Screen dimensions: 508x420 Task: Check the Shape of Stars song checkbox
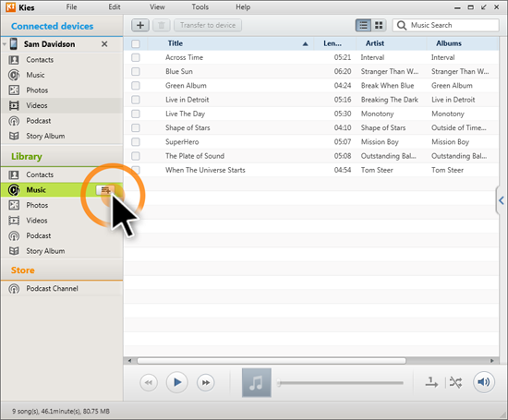136,127
